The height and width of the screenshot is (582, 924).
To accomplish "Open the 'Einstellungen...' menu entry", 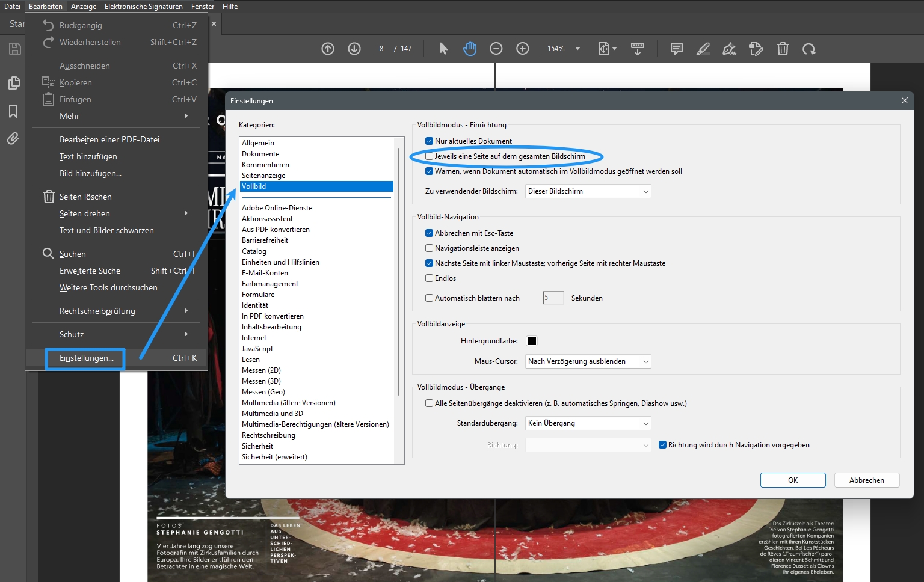I will (x=87, y=358).
